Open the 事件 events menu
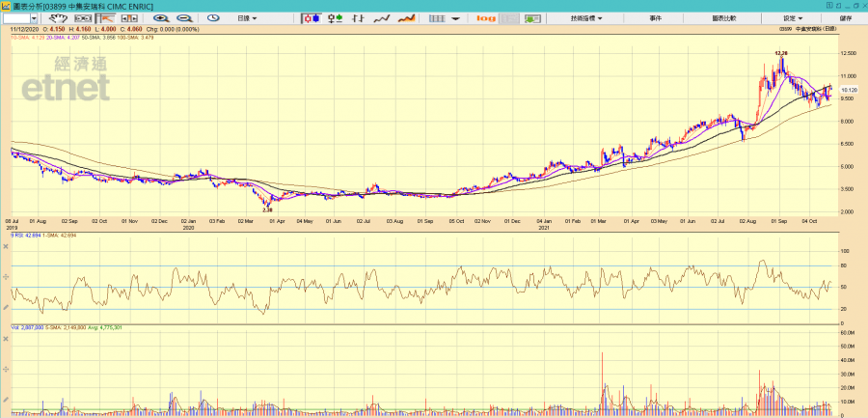Image resolution: width=868 pixels, height=418 pixels. 656,18
